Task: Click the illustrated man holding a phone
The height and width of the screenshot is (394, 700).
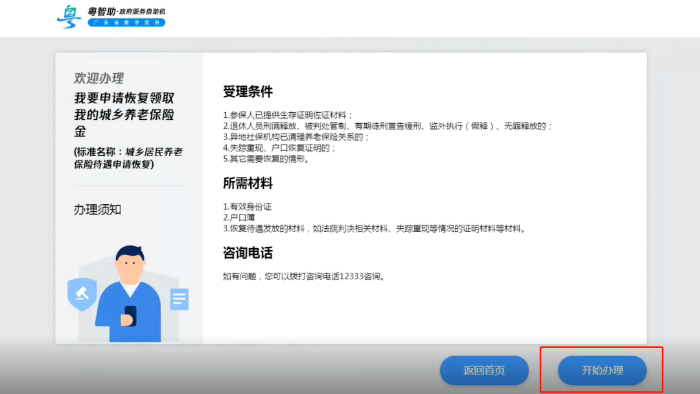Action: tap(129, 294)
